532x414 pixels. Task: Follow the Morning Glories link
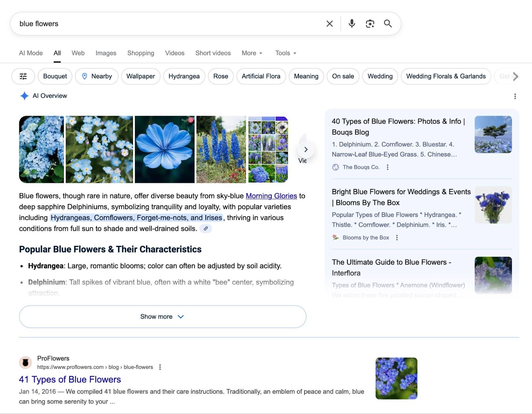(x=271, y=196)
